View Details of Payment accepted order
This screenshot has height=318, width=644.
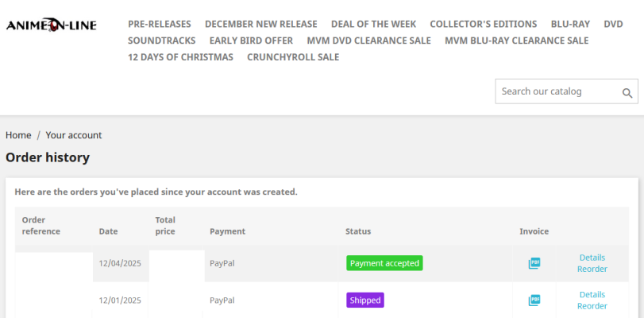[592, 258]
